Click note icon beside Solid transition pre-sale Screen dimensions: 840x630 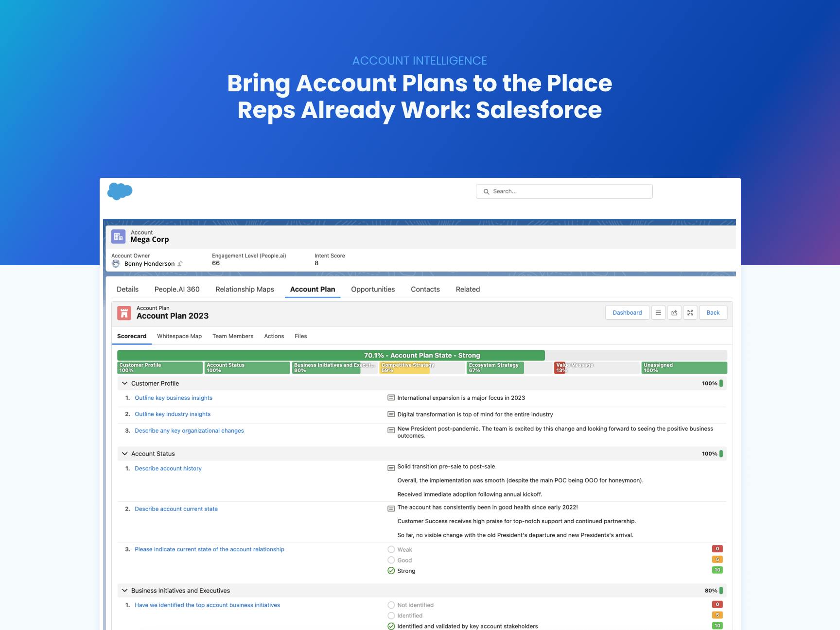tap(391, 468)
